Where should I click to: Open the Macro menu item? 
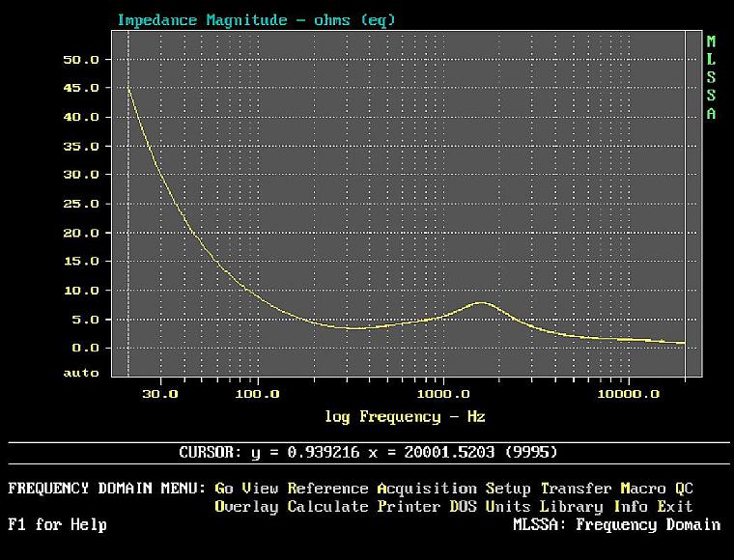pyautogui.click(x=643, y=489)
